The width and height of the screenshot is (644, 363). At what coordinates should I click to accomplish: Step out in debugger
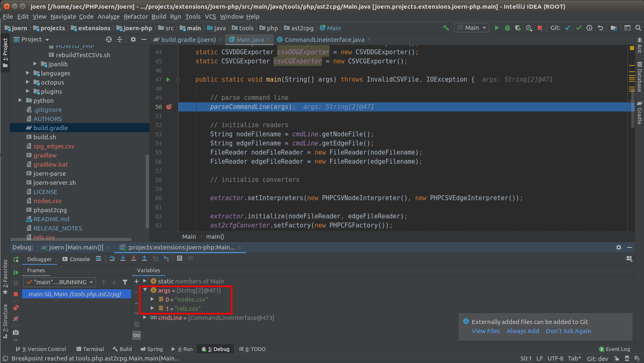coord(144,258)
